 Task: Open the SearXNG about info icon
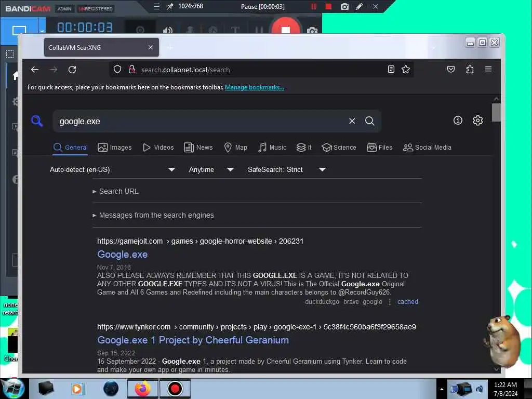[458, 121]
